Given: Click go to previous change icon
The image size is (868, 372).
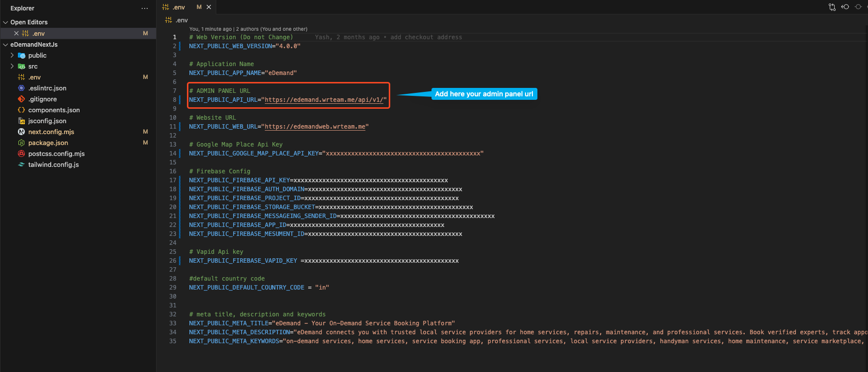Looking at the screenshot, I should (x=845, y=7).
